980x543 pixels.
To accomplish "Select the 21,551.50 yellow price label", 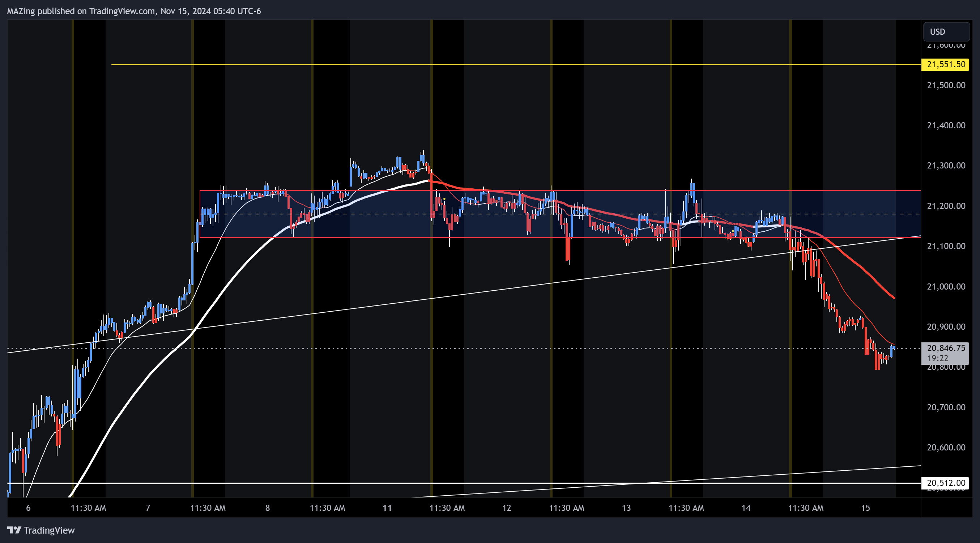I will pos(945,64).
